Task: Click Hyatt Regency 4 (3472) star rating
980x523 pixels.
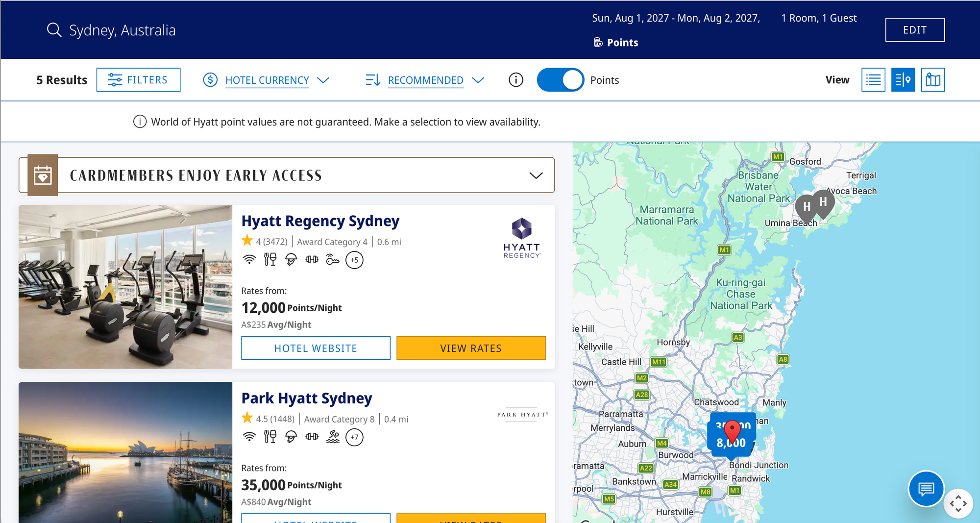Action: (x=265, y=241)
